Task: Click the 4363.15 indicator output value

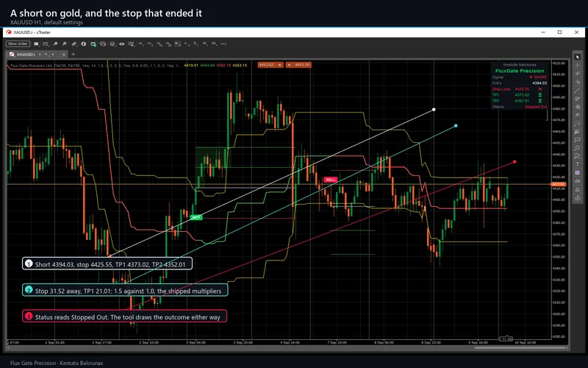Action: (240, 66)
